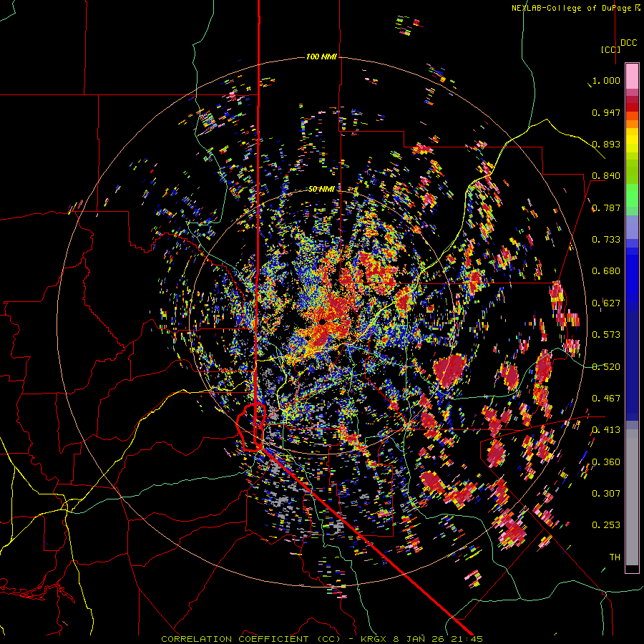Screen dimensions: 644x644
Task: Click the CORRELATION COEFFICIENT (CC) title text
Action: coord(251,639)
